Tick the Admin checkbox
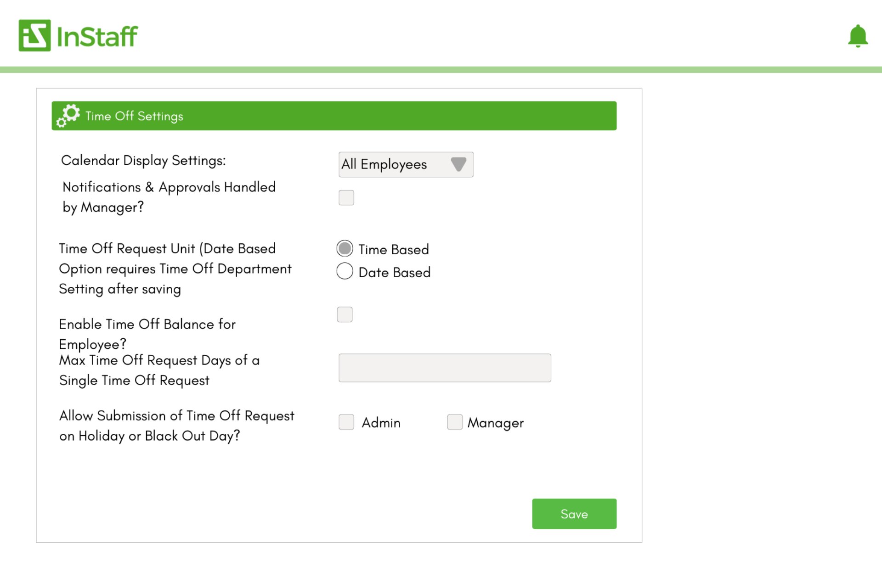Viewport: 882px width, 588px height. [346, 422]
